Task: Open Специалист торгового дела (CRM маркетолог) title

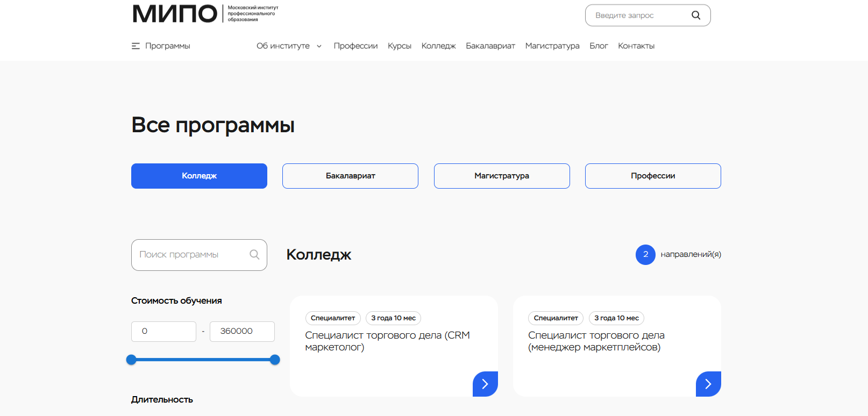Action: pos(387,341)
